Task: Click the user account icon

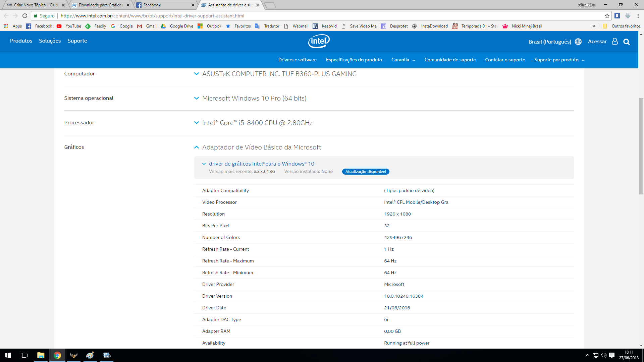Action: (x=615, y=41)
